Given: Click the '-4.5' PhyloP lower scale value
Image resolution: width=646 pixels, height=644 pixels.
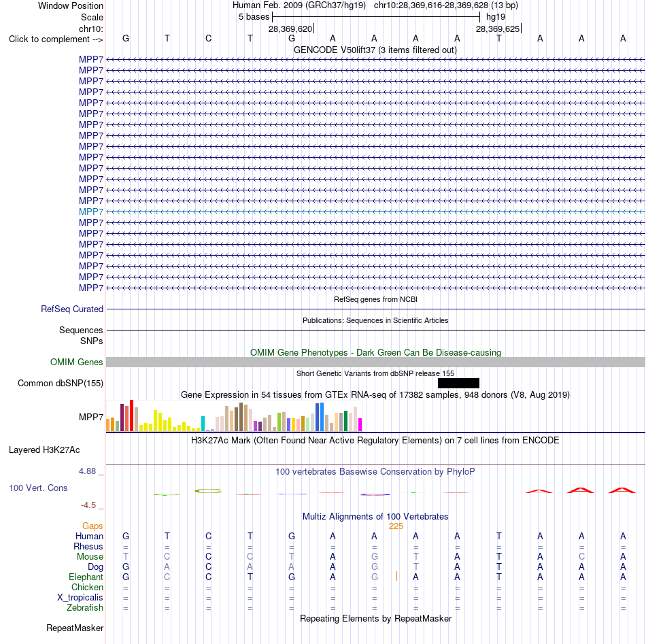Looking at the screenshot, I should [x=88, y=505].
